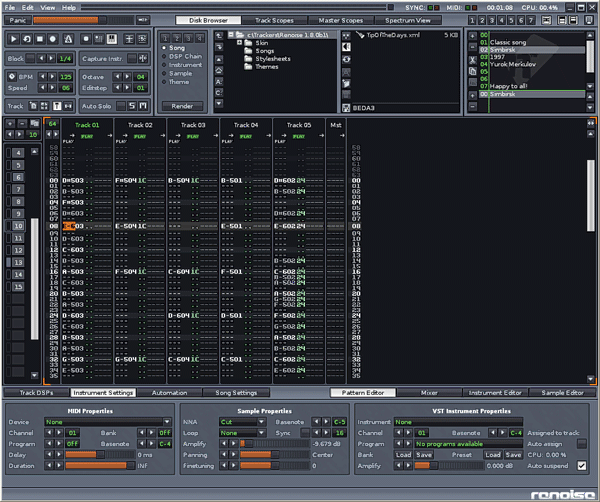Start playback with the Play button
The image size is (600, 502).
tap(14, 39)
